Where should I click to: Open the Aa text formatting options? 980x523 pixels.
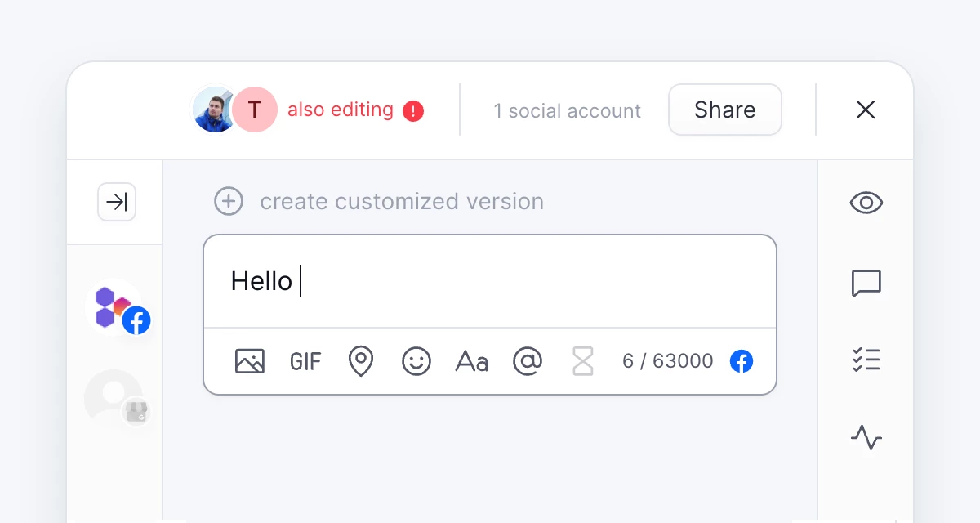[471, 361]
